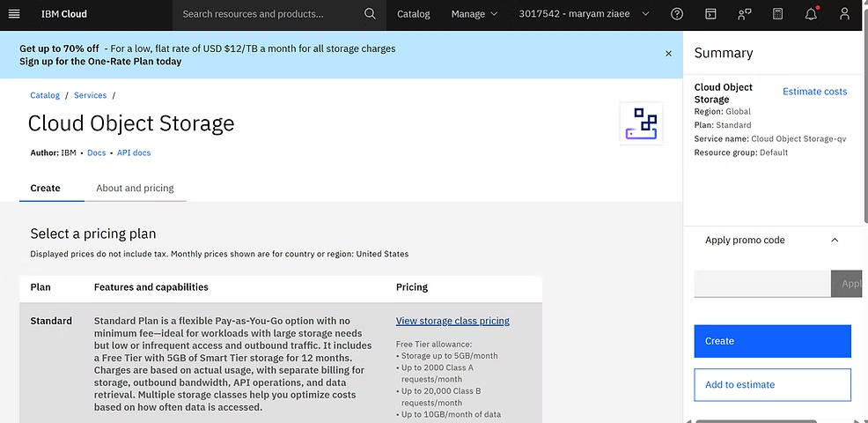Open View storage class pricing link

click(452, 321)
